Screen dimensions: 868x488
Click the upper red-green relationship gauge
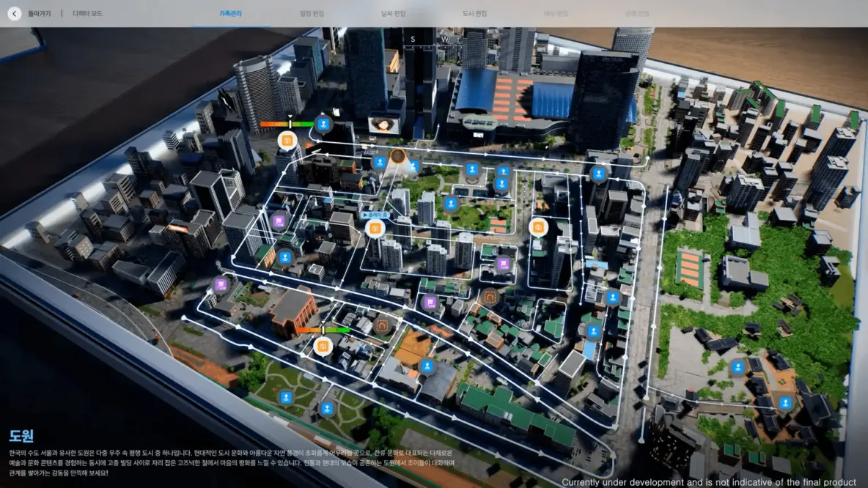pyautogui.click(x=287, y=124)
